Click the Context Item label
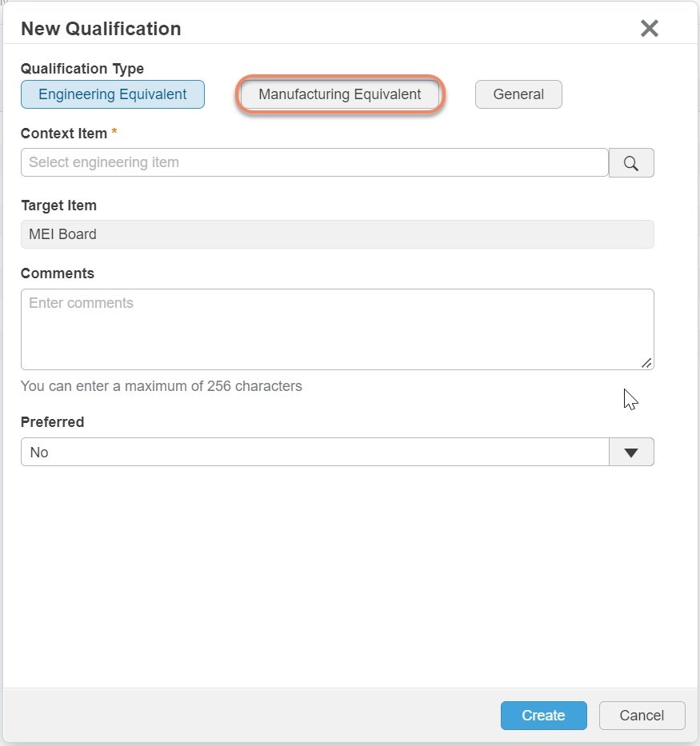The width and height of the screenshot is (700, 746). (65, 133)
